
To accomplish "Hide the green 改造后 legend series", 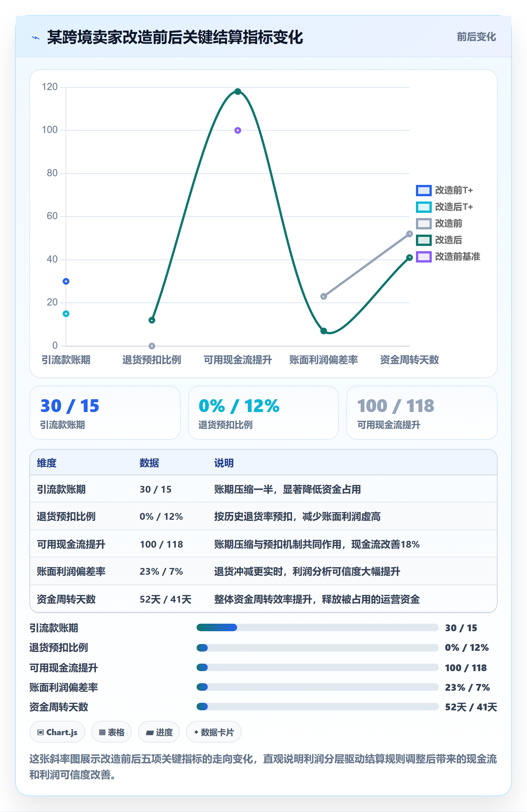I will click(x=439, y=240).
